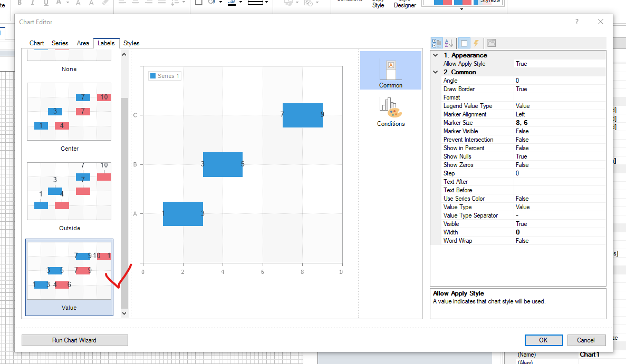Click the label type list scrollbar thumb
This screenshot has width=626, height=364.
click(124, 202)
